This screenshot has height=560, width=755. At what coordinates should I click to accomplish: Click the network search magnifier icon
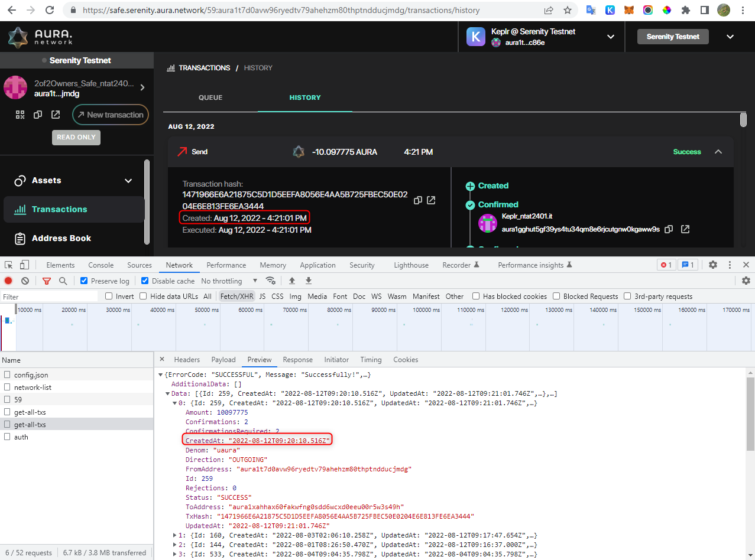(x=61, y=281)
